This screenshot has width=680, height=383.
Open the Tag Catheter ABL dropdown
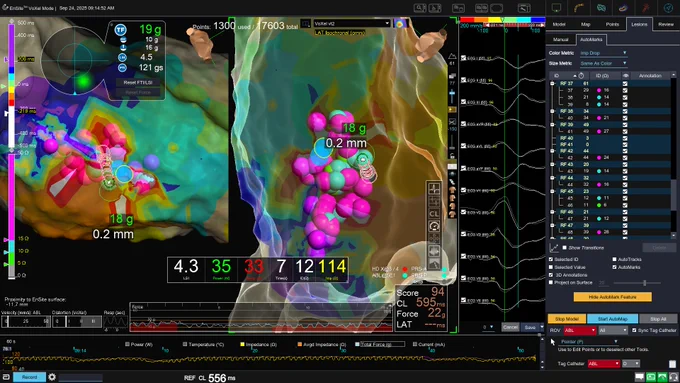(604, 363)
